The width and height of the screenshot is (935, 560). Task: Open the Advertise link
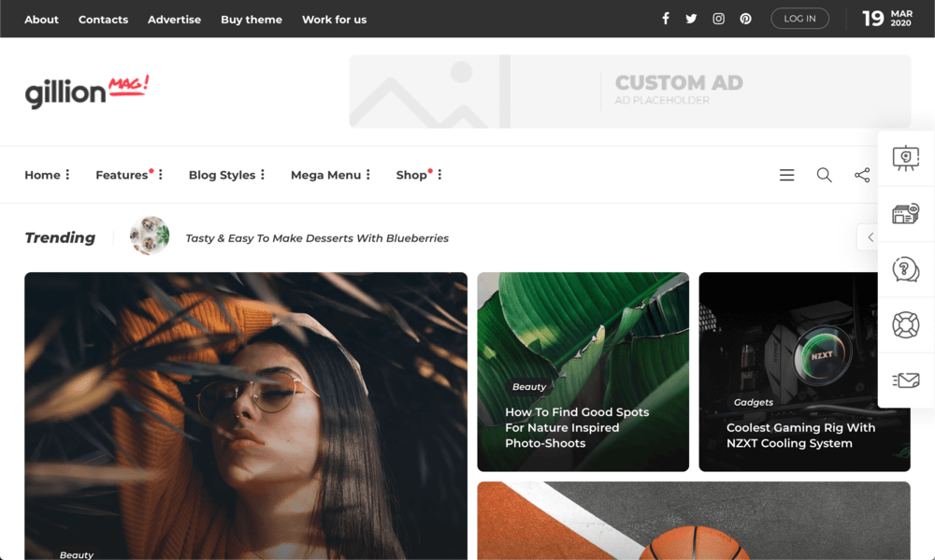click(174, 19)
